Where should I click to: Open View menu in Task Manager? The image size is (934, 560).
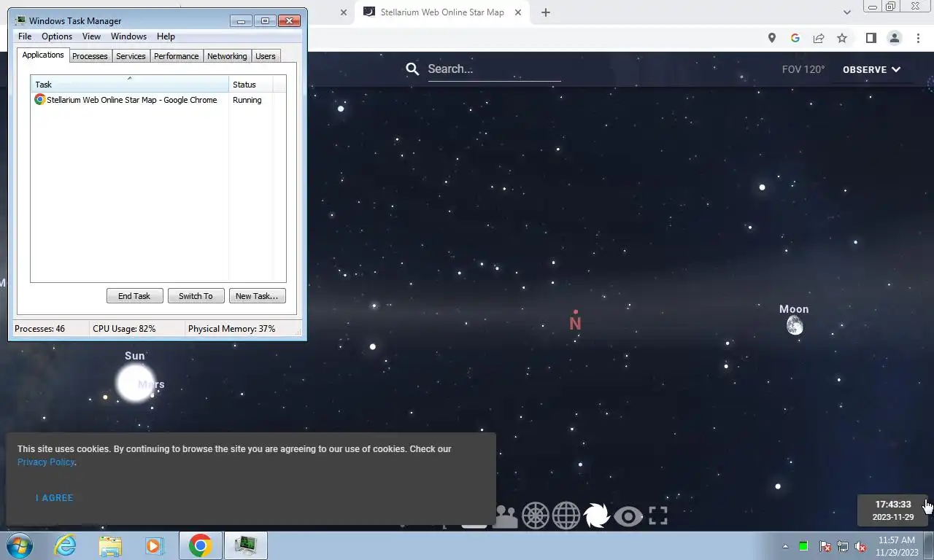pos(91,36)
